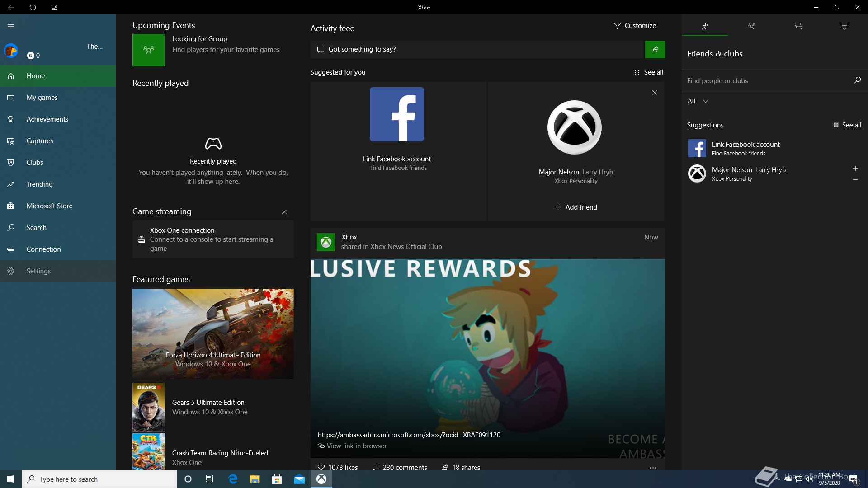The width and height of the screenshot is (868, 488).
Task: Click the green share post button
Action: 655,49
